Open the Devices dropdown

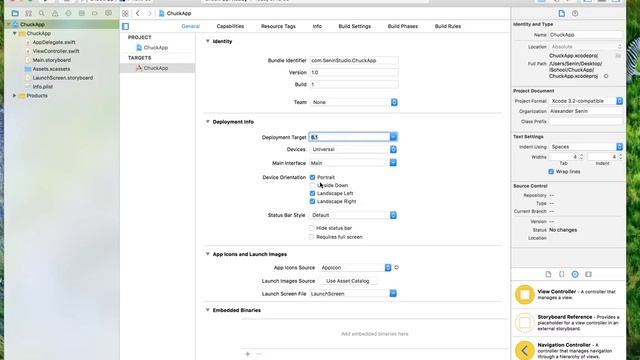click(353, 149)
